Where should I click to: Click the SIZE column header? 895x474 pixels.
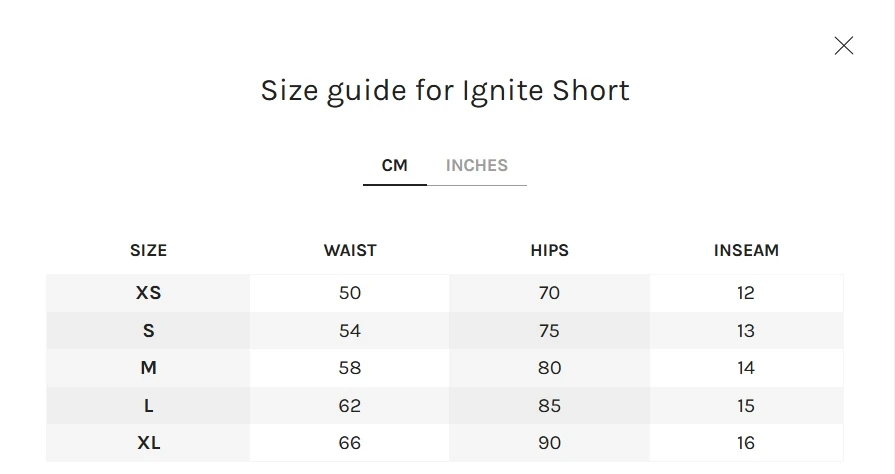click(148, 251)
